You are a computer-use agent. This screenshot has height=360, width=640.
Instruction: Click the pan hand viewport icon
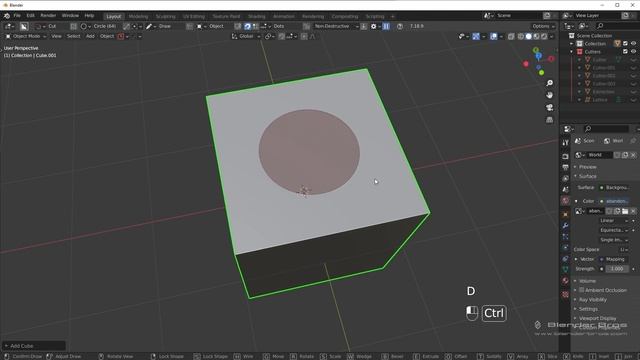click(550, 95)
